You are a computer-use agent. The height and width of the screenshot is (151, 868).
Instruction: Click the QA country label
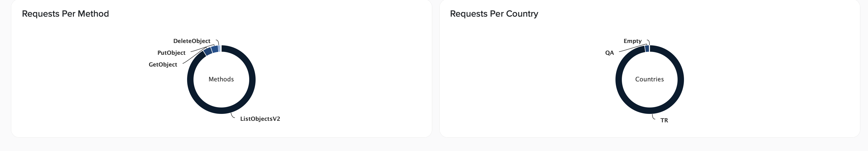[x=609, y=53]
